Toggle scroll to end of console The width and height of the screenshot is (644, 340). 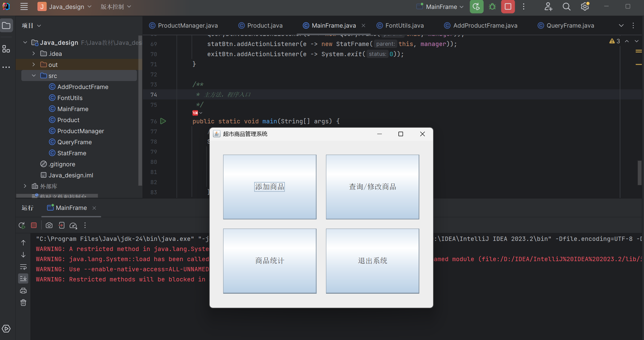coord(23,279)
